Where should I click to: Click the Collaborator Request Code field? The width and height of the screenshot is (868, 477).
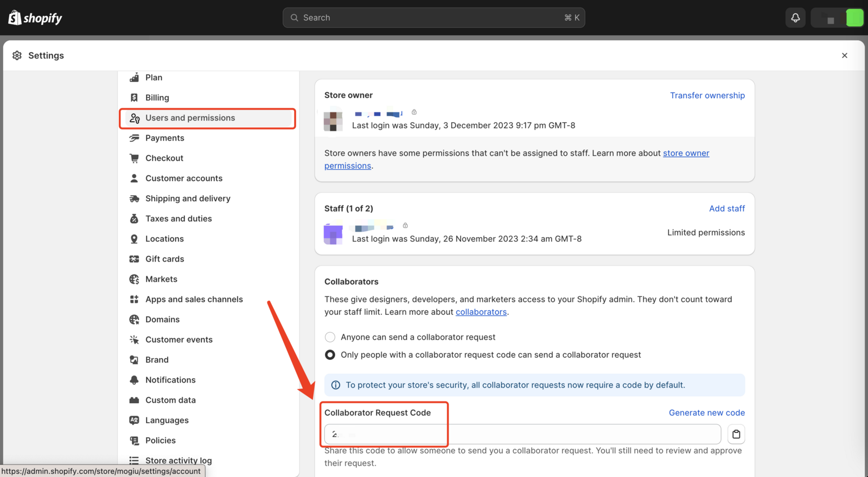pyautogui.click(x=522, y=434)
